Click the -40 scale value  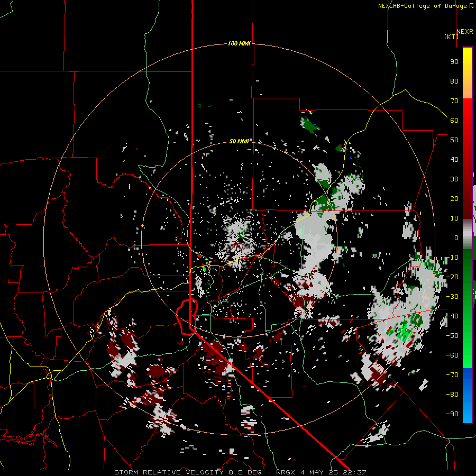(452, 316)
